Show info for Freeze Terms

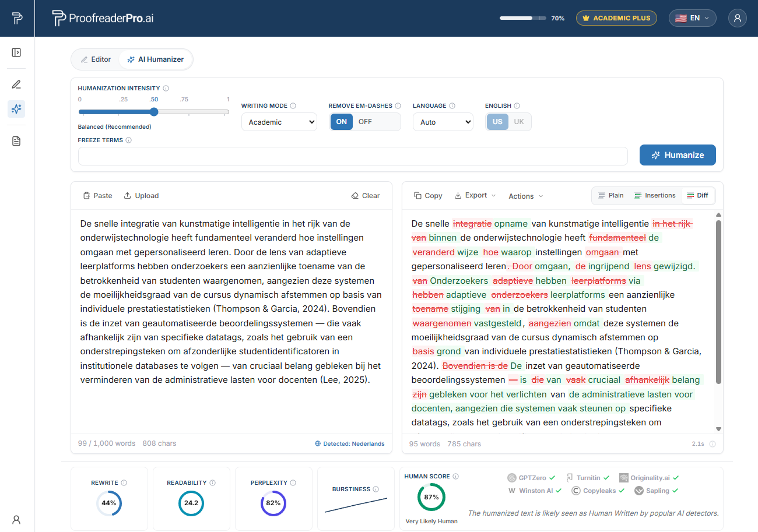128,140
